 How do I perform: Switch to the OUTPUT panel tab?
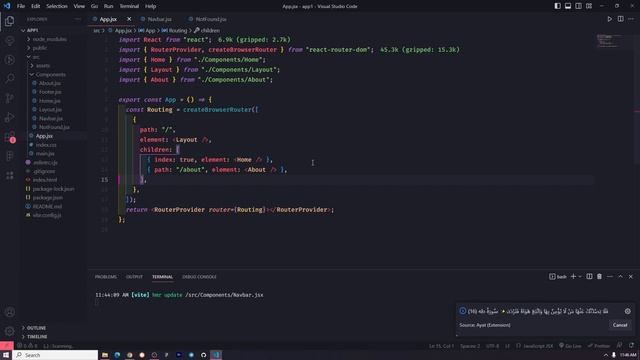click(x=134, y=277)
